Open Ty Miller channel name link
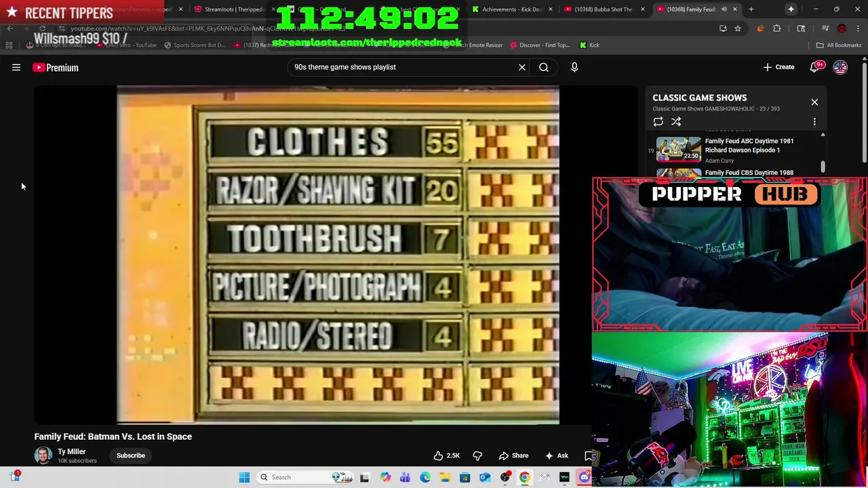Screen dimensions: 868x488 point(71,451)
